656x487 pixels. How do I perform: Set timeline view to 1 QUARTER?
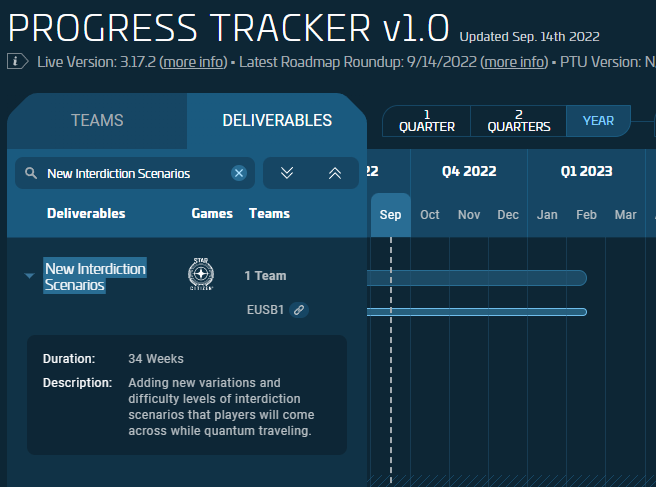pyautogui.click(x=427, y=121)
